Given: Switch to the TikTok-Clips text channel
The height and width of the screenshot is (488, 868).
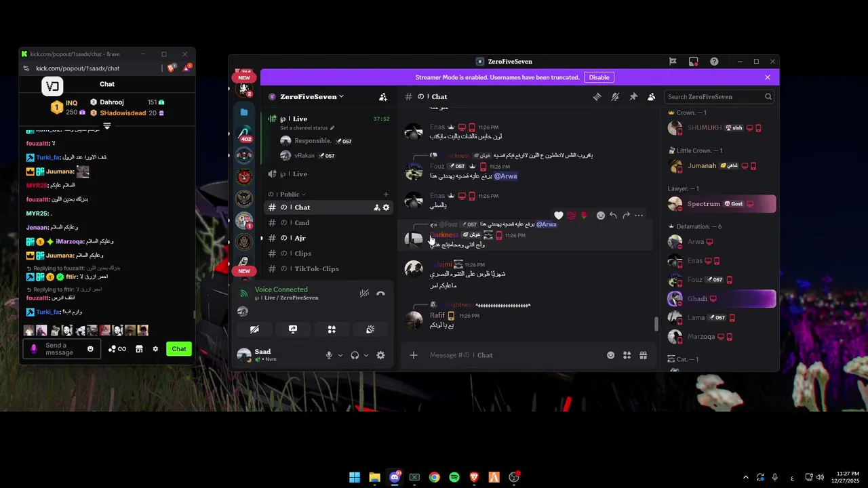Looking at the screenshot, I should point(329,269).
